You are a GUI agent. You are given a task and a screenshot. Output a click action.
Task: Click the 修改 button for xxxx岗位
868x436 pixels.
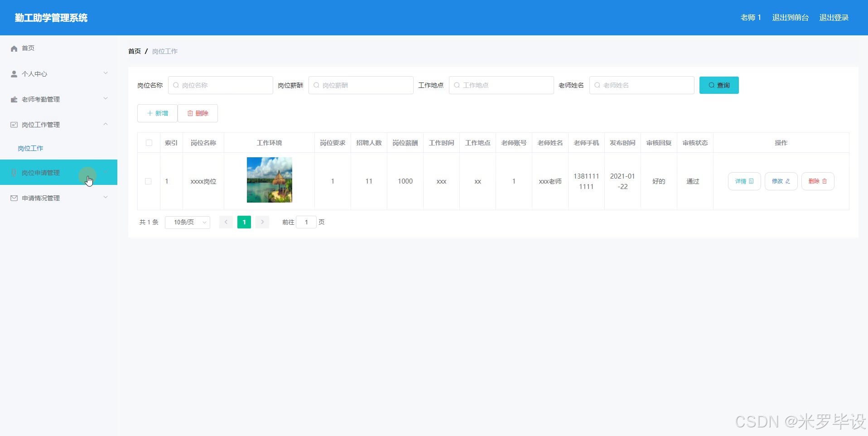(x=781, y=181)
